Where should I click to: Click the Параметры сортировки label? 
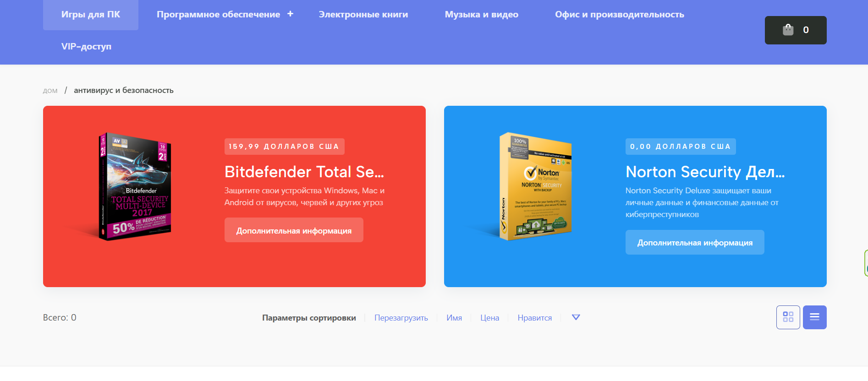[x=309, y=318]
